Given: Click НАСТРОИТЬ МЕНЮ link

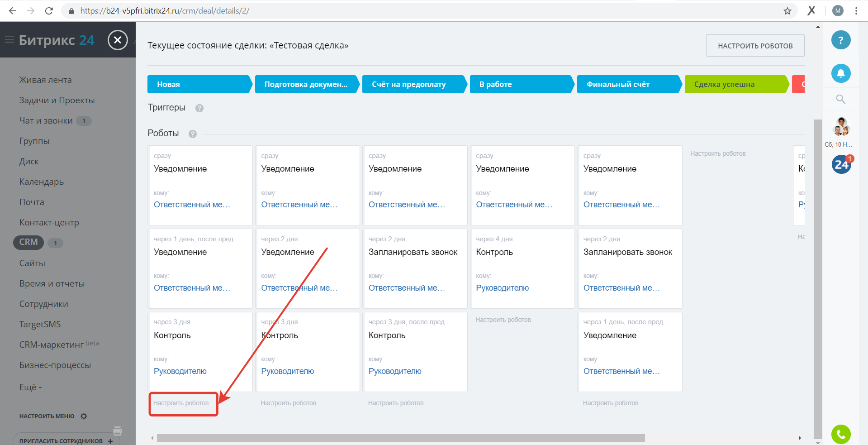Looking at the screenshot, I should (47, 416).
